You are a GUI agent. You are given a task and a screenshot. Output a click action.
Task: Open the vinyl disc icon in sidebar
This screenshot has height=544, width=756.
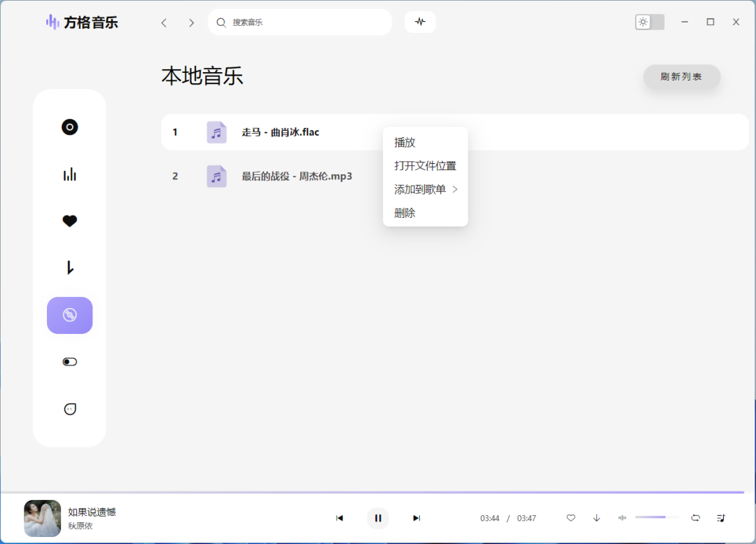coord(69,127)
